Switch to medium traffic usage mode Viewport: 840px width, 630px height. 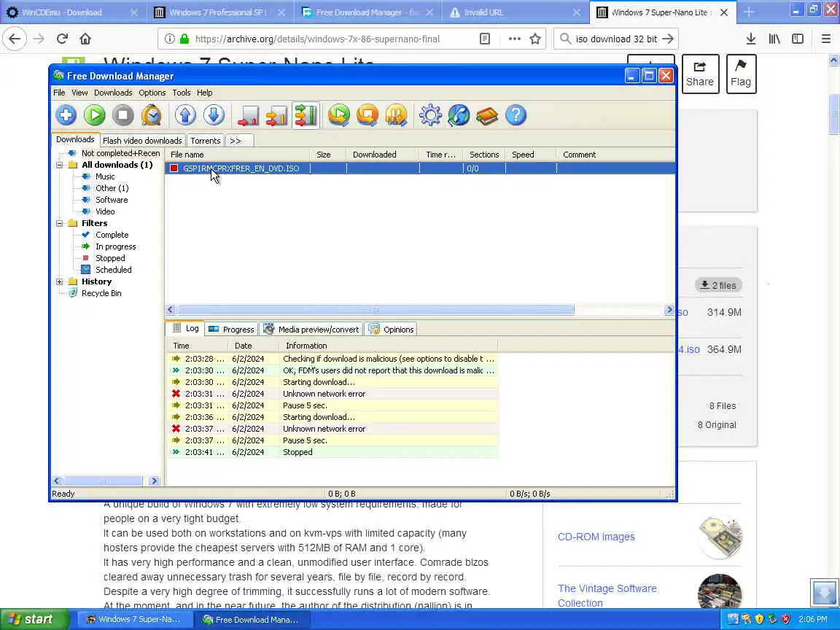coord(277,115)
